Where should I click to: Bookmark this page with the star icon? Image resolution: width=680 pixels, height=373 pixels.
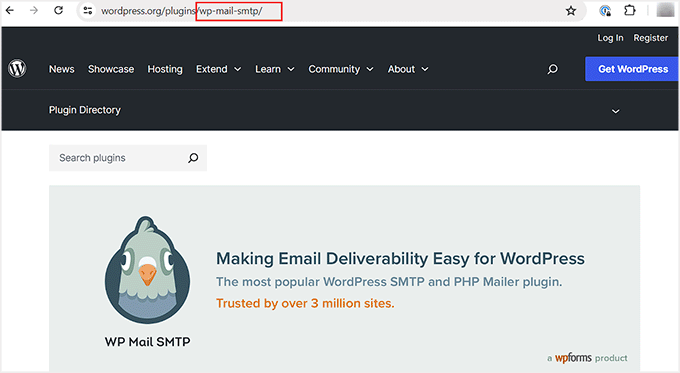coord(571,10)
